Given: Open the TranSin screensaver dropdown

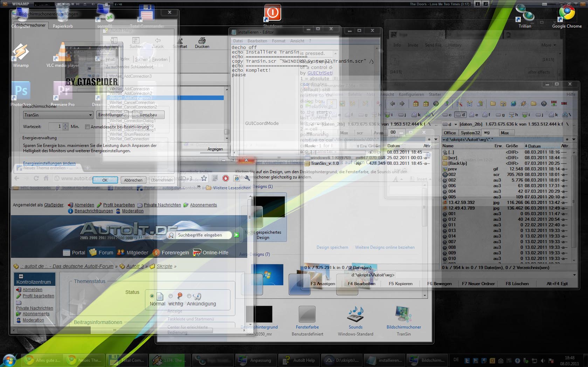Looking at the screenshot, I should click(90, 115).
